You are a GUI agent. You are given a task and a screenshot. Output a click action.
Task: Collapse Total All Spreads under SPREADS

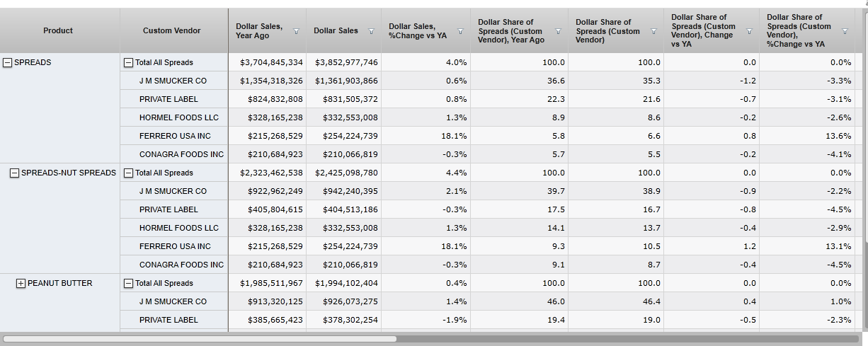[128, 62]
